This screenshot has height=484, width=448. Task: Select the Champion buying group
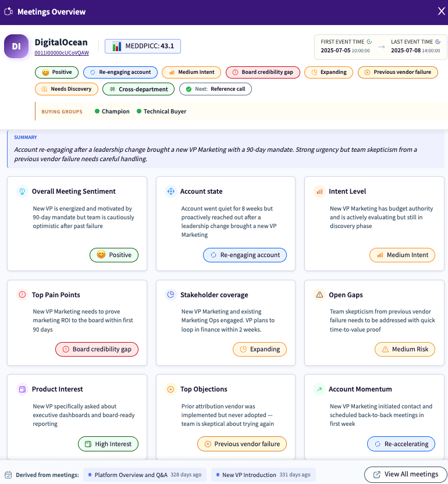[x=112, y=112]
